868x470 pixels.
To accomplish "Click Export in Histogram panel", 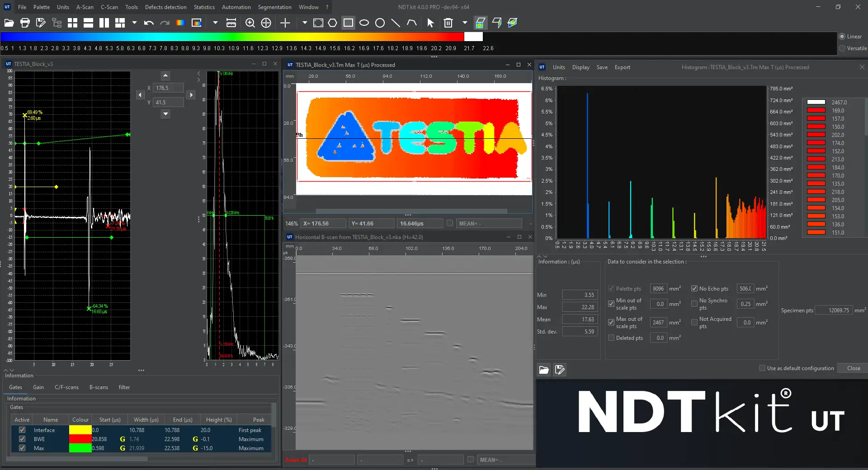I will click(622, 67).
